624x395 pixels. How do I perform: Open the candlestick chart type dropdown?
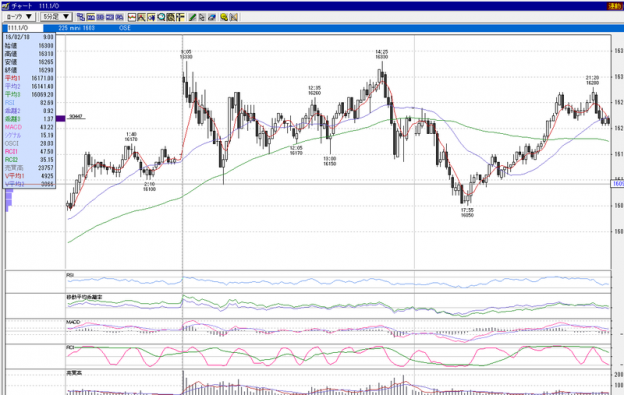click(19, 17)
